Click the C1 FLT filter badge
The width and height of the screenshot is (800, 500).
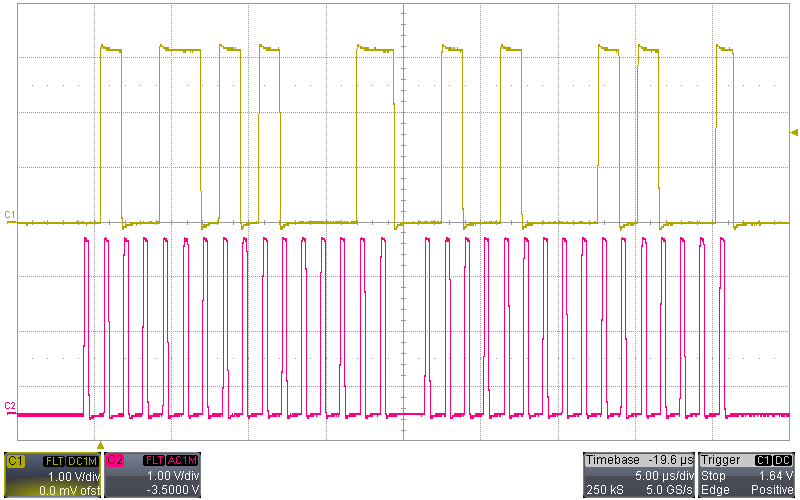pos(54,461)
